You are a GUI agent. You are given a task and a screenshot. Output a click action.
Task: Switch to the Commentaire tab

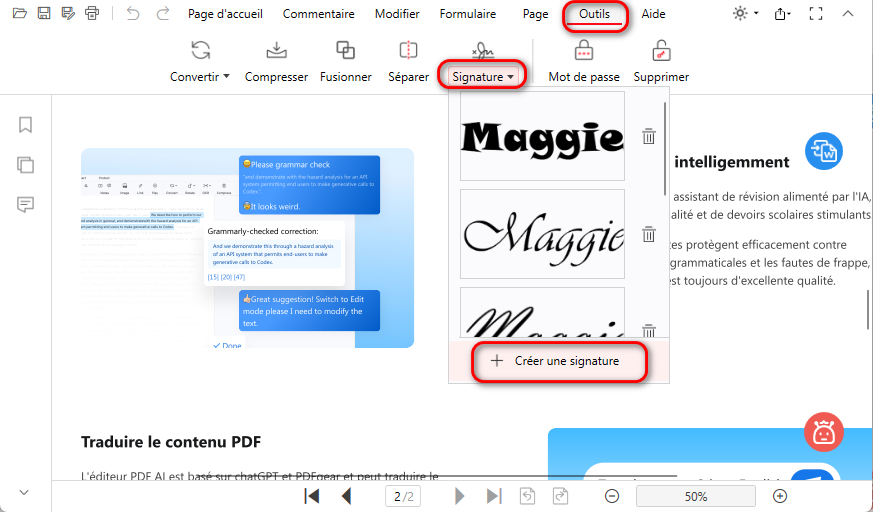tap(318, 14)
